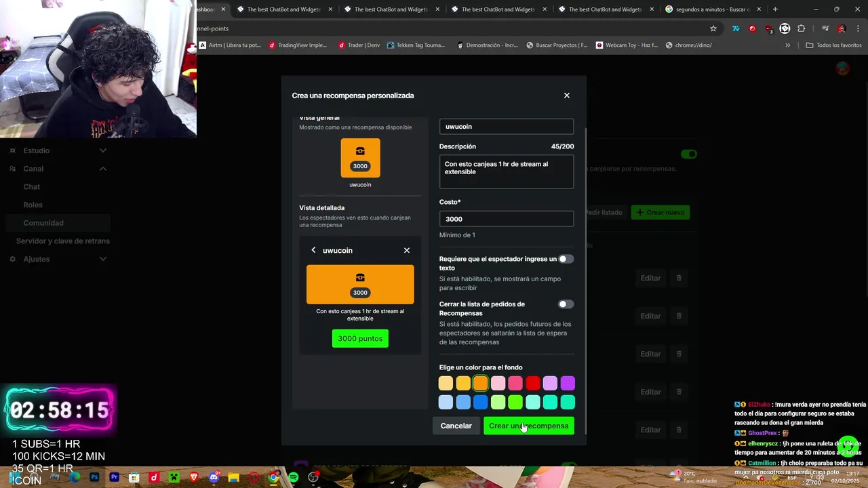Select the yellow background color

463,384
